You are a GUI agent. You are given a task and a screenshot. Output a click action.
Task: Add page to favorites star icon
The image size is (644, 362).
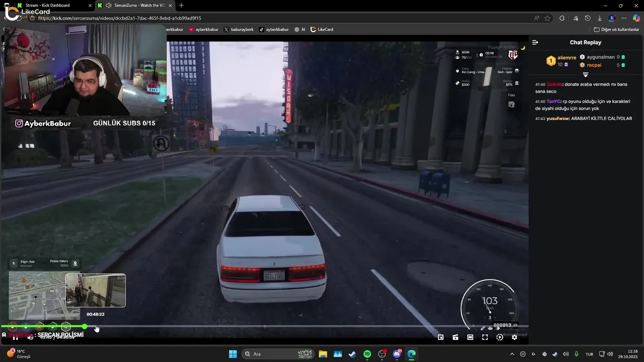point(547,18)
